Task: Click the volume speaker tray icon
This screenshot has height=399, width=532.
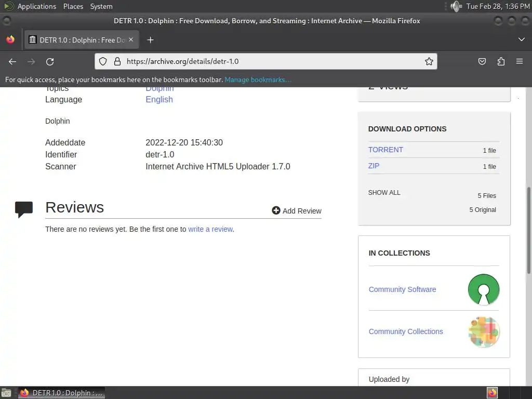Action: [456, 6]
